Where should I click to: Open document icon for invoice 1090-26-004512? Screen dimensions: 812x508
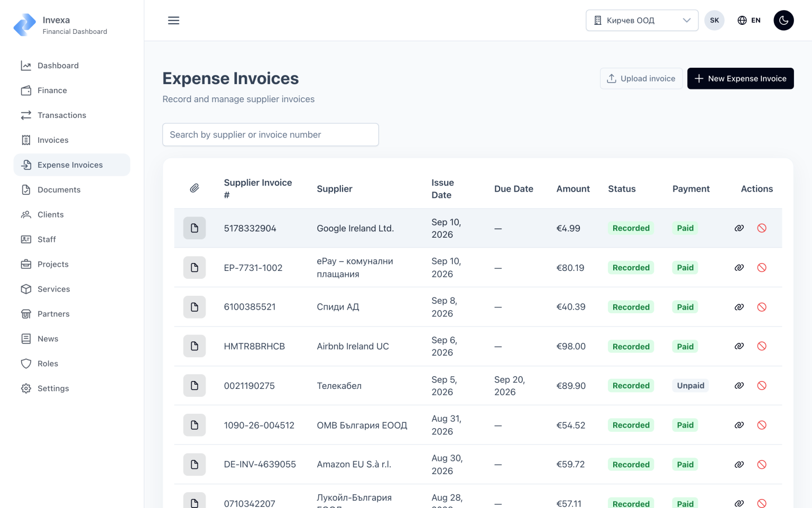(195, 425)
